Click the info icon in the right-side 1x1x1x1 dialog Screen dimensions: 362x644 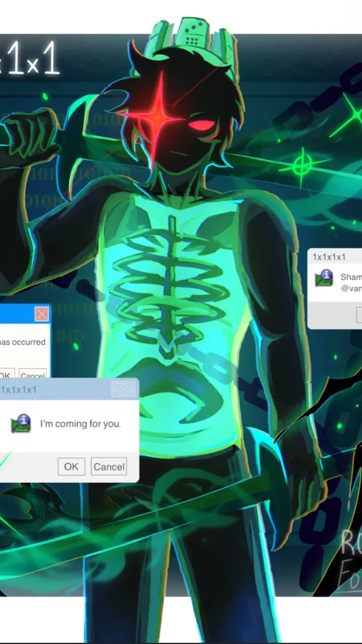pos(324,278)
